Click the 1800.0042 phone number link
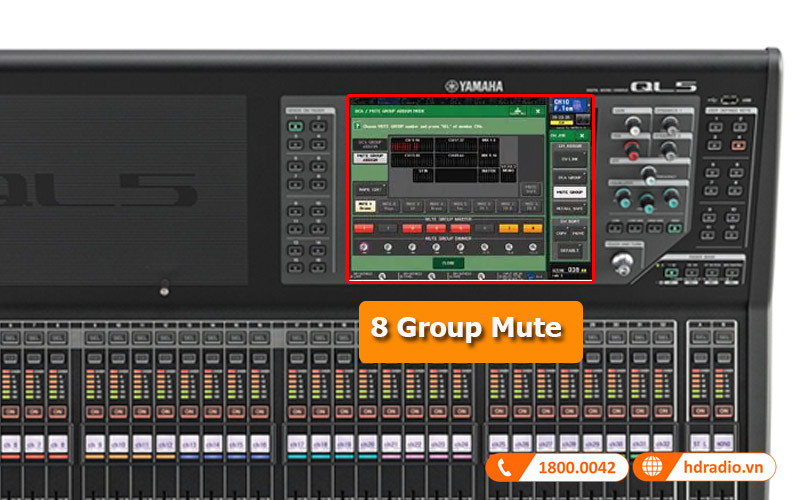This screenshot has height=500, width=800. coord(577,467)
